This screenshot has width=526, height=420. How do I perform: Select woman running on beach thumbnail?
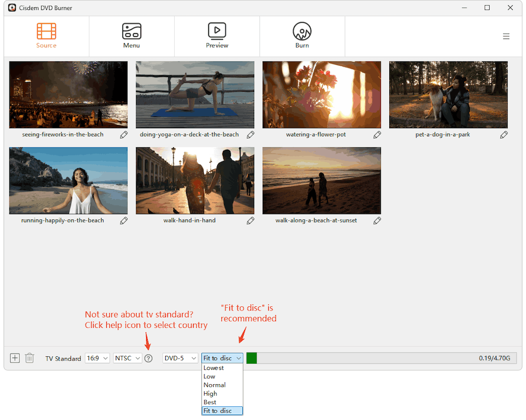pos(68,181)
